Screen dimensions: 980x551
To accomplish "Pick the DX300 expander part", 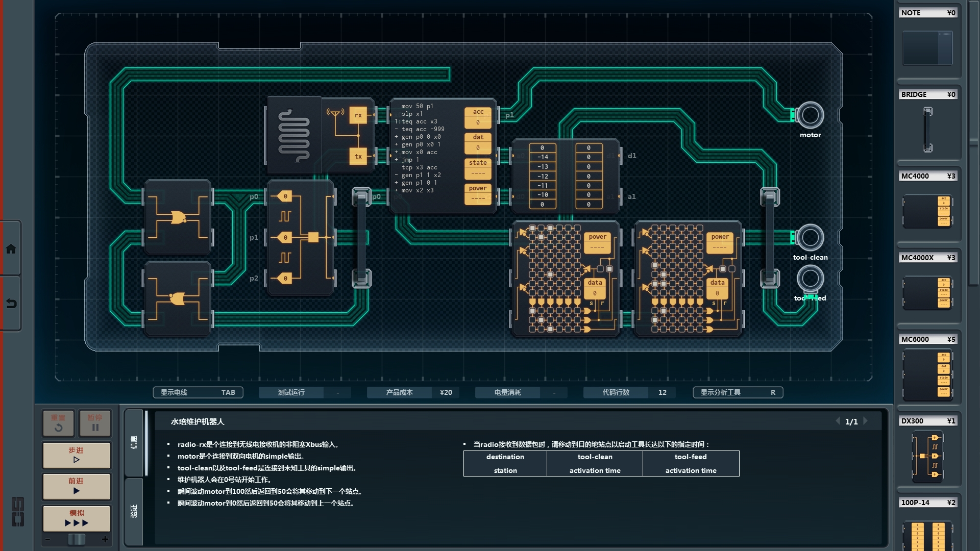I will pyautogui.click(x=927, y=456).
